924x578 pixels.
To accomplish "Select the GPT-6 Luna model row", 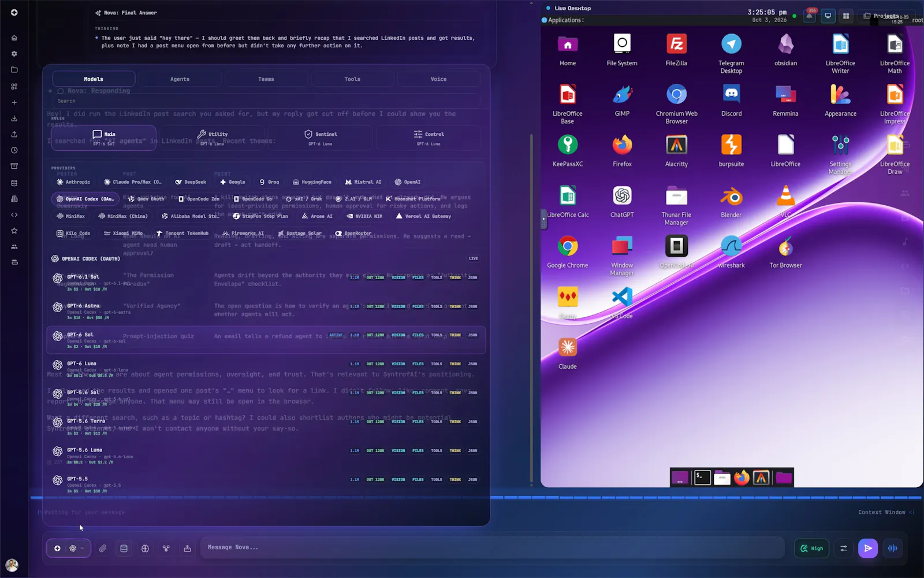I will click(x=266, y=368).
